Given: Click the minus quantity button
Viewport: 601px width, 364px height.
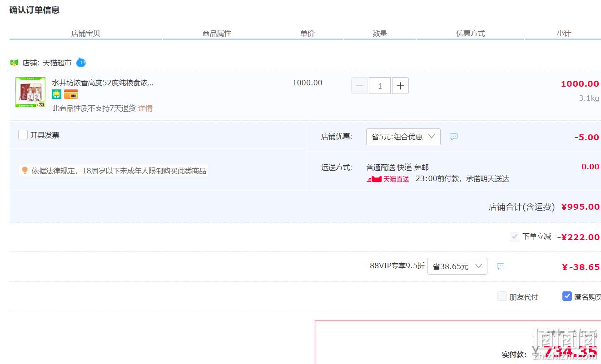Looking at the screenshot, I should 359,86.
